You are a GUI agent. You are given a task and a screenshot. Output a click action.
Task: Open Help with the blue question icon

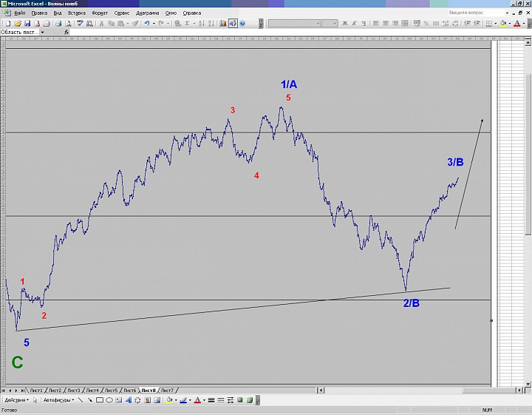[x=242, y=23]
